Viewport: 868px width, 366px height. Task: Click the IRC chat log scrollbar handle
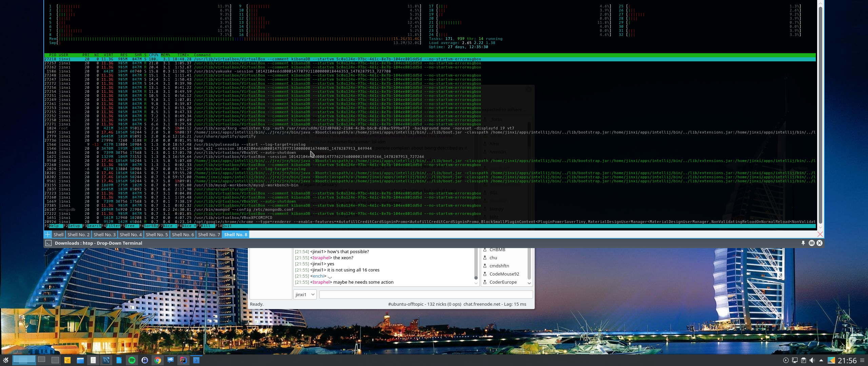point(476,278)
